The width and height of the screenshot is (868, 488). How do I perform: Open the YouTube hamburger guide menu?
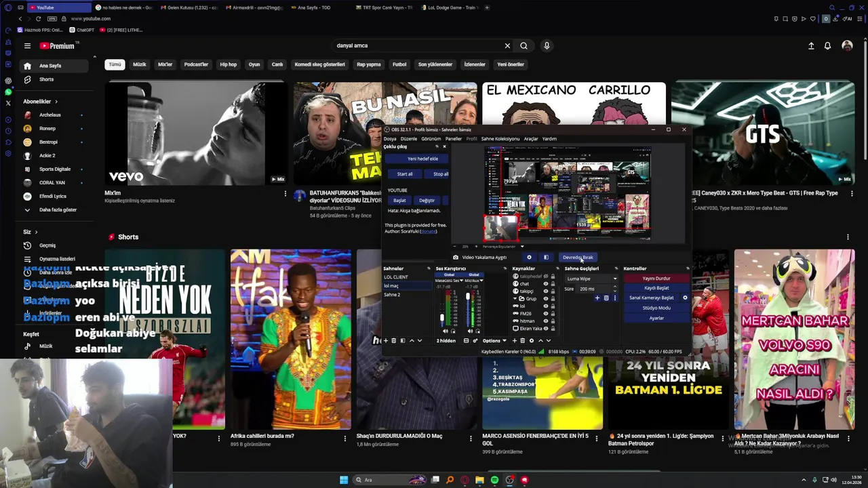click(27, 45)
